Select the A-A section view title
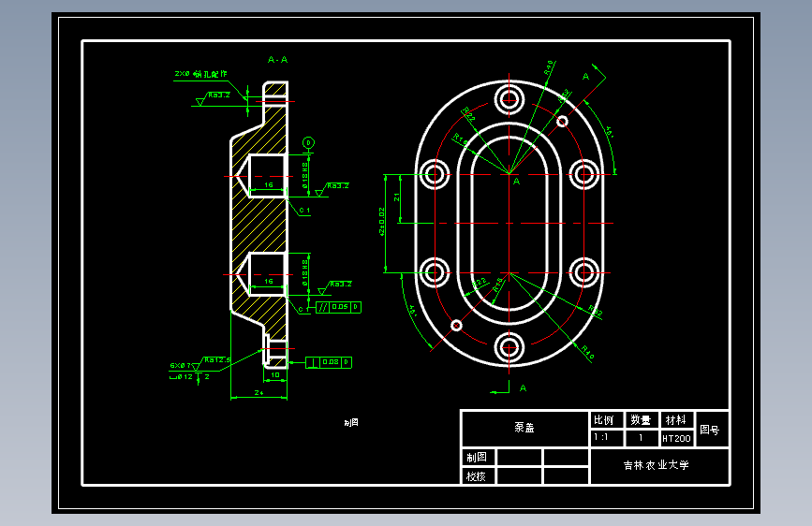This screenshot has width=812, height=526. 277,60
